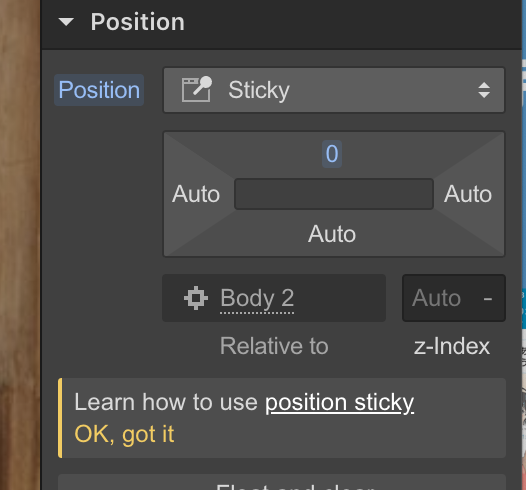Collapse the Position section triangle
The image size is (526, 490).
click(66, 22)
